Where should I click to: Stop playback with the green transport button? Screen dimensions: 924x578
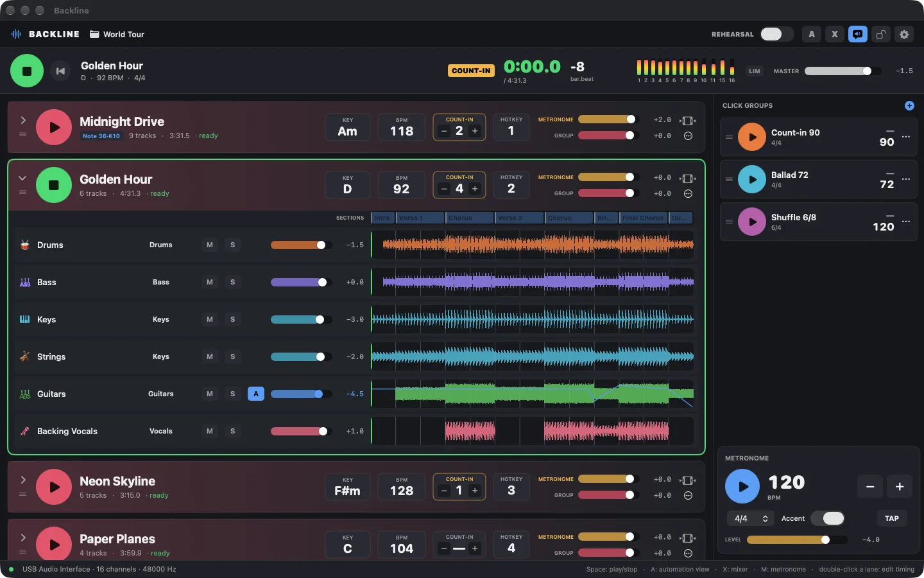[27, 71]
